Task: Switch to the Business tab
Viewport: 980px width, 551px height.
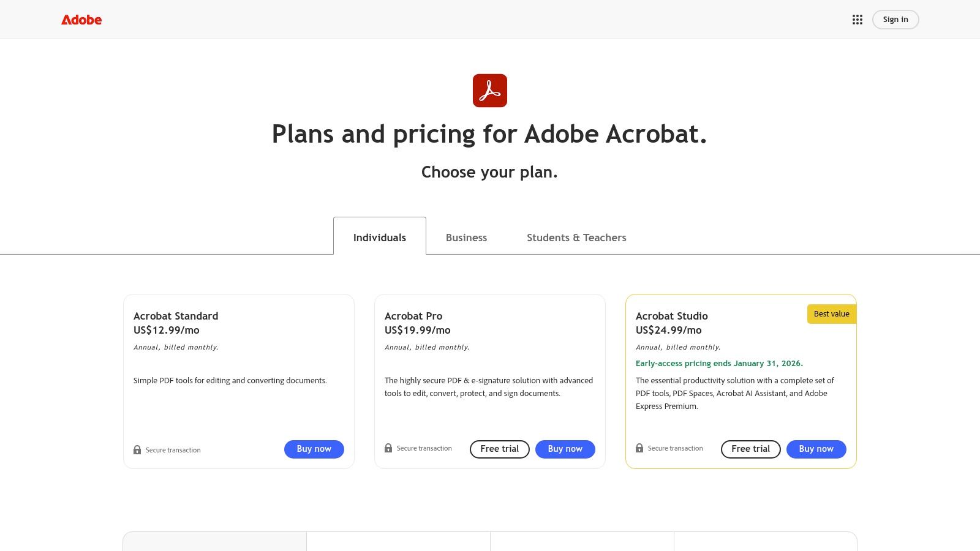Action: (x=466, y=238)
